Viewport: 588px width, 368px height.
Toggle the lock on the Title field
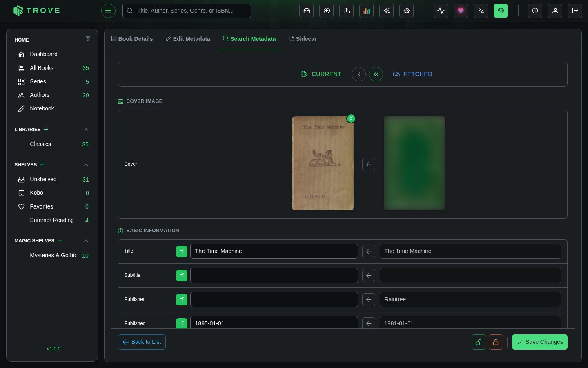pyautogui.click(x=182, y=251)
